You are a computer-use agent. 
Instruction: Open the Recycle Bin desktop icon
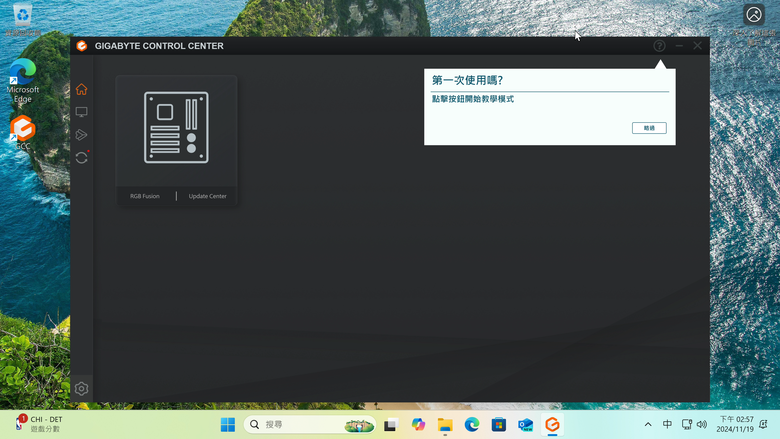click(22, 19)
